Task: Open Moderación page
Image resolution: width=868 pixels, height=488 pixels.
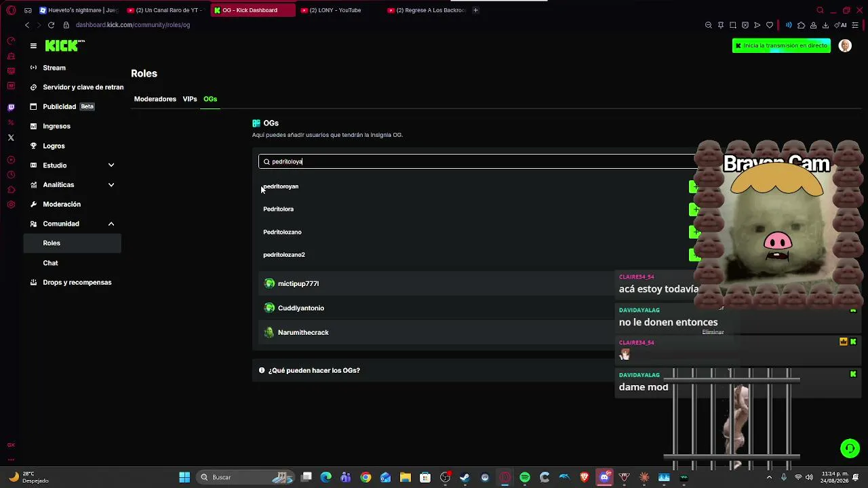Action: [x=72, y=204]
